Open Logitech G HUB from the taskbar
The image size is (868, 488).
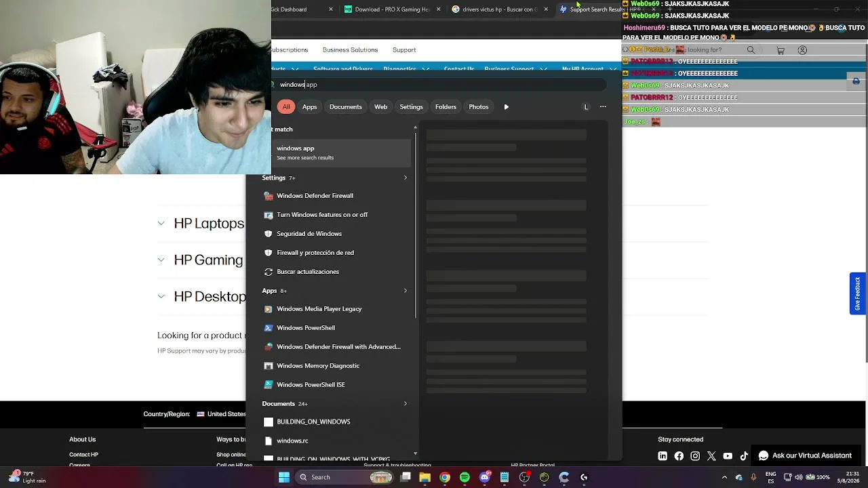[584, 477]
